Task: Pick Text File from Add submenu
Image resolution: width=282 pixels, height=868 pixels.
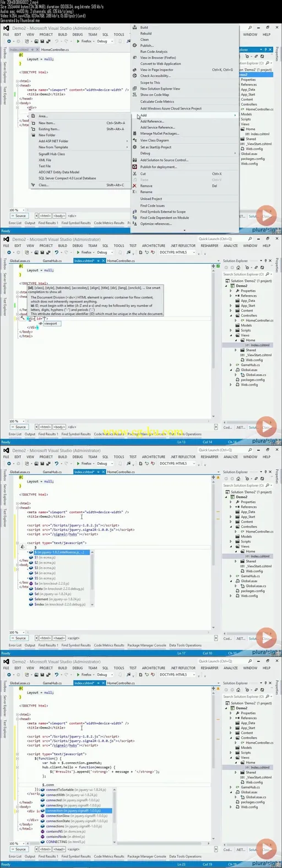Action: (x=45, y=166)
